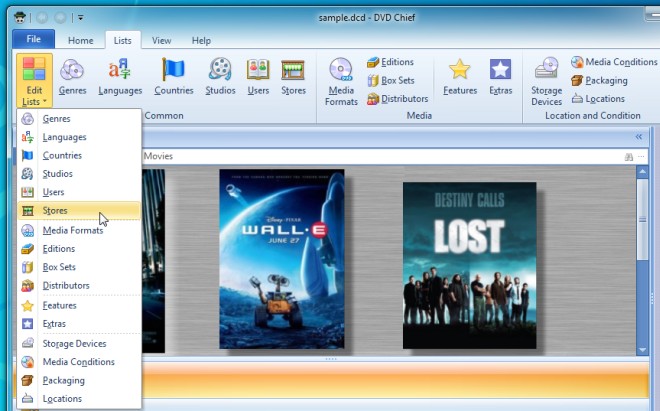Choose Users in the dropdown menu
The image size is (660, 411).
(79, 192)
